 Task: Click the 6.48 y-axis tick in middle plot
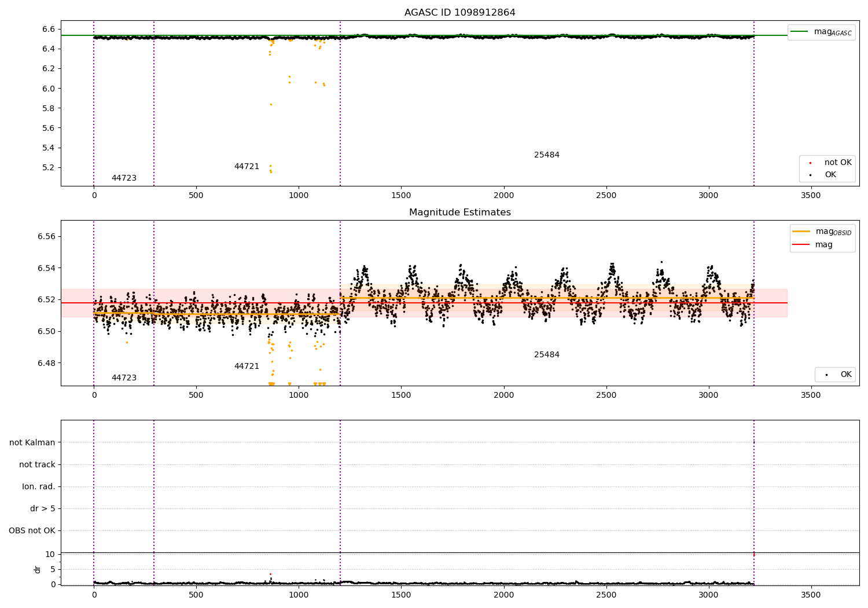tap(46, 364)
